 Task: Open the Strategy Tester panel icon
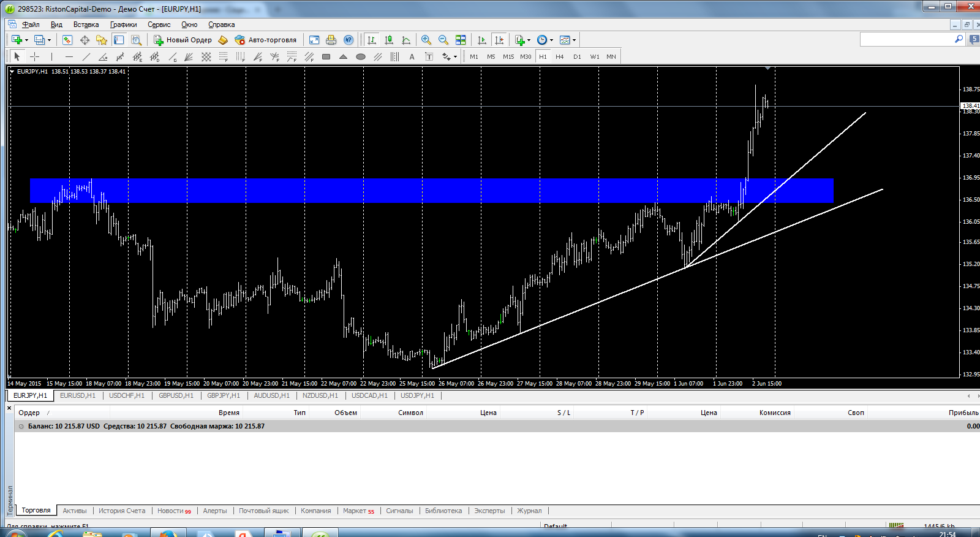(x=136, y=40)
